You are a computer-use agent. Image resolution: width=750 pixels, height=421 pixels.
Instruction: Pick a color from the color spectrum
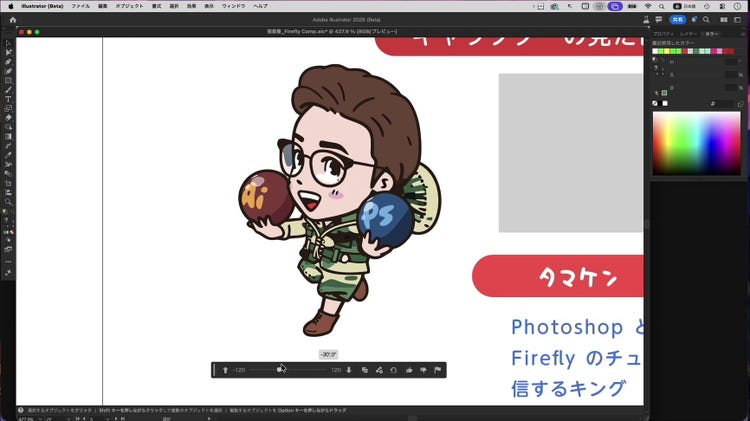pyautogui.click(x=696, y=140)
